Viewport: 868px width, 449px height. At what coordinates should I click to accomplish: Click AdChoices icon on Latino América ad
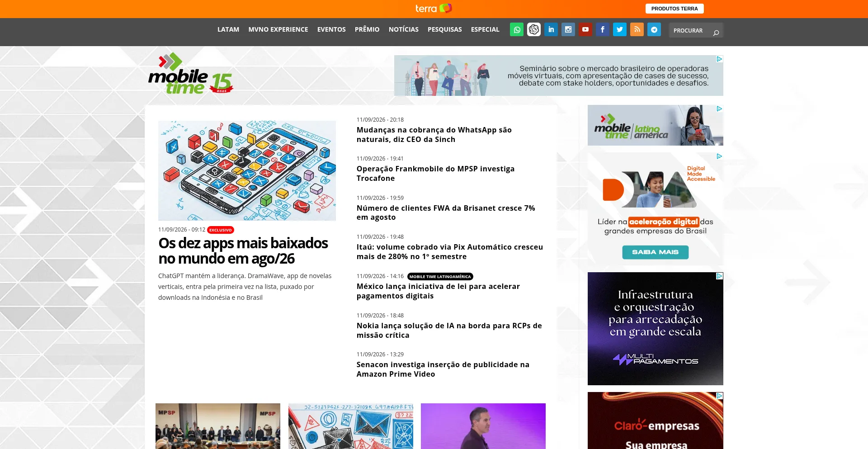(x=719, y=109)
